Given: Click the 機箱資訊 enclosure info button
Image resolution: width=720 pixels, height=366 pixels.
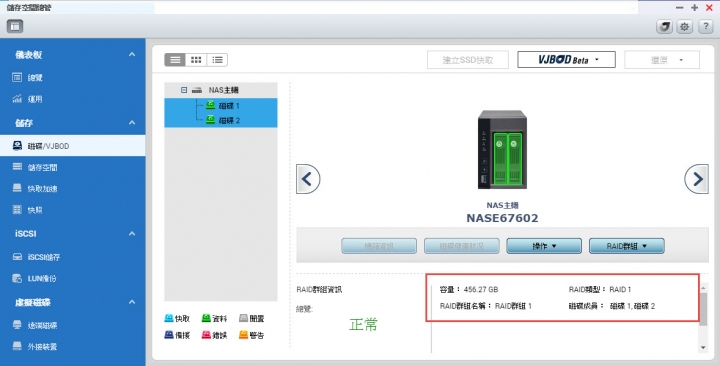Looking at the screenshot, I should click(x=379, y=246).
